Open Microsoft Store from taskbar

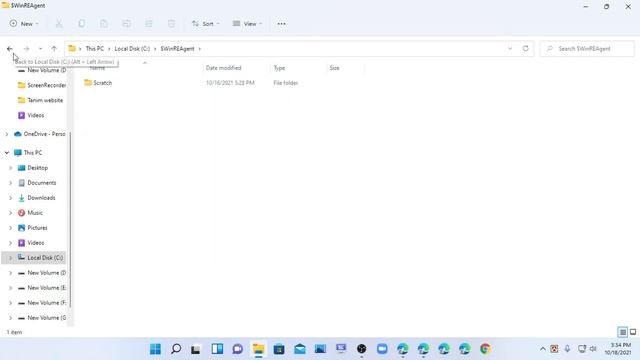tap(279, 349)
